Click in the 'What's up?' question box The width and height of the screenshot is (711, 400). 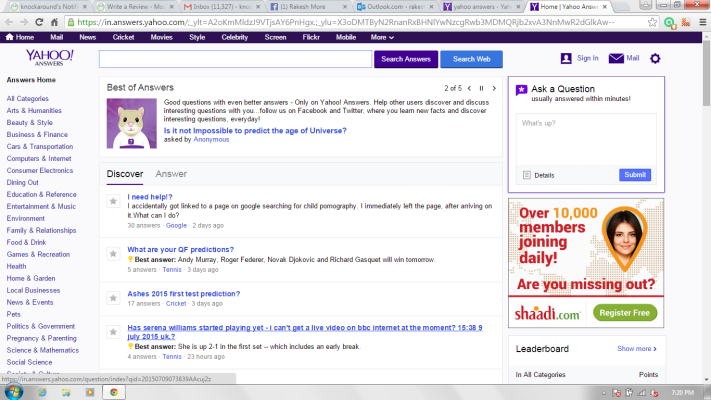[x=586, y=139]
